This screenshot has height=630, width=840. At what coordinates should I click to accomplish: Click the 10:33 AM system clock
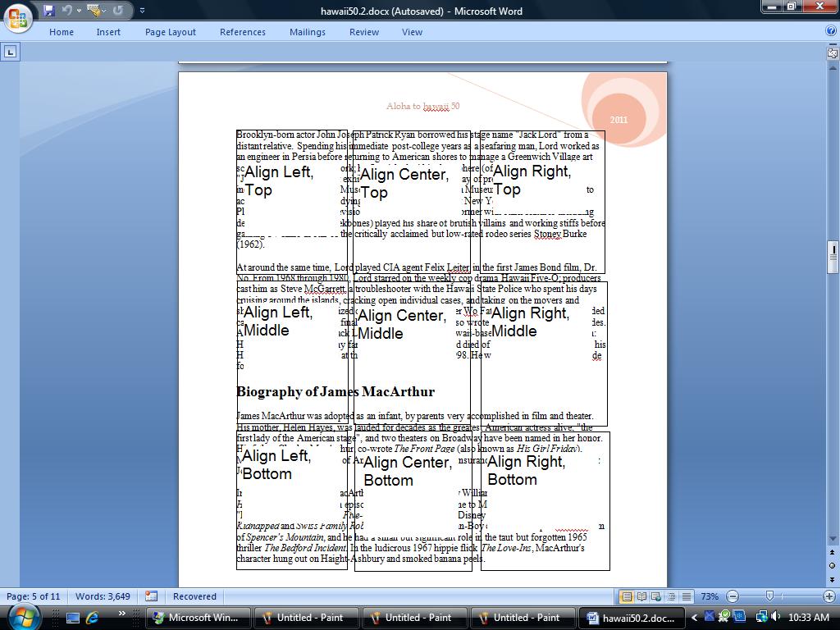[x=808, y=618]
